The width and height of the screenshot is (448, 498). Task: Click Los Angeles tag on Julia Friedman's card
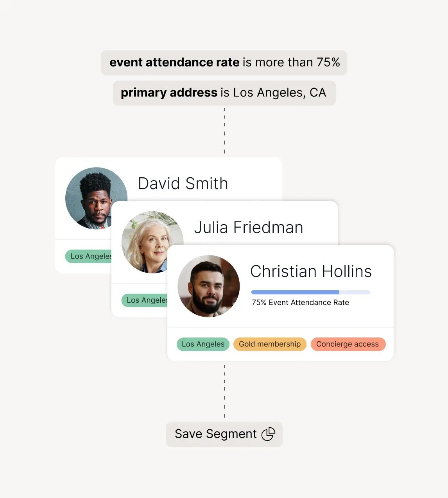pos(145,300)
